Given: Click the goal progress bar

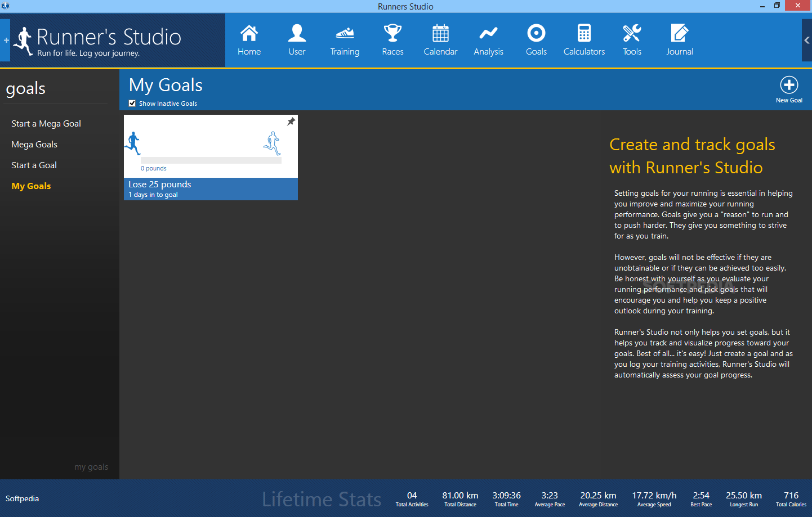Looking at the screenshot, I should pos(211,160).
